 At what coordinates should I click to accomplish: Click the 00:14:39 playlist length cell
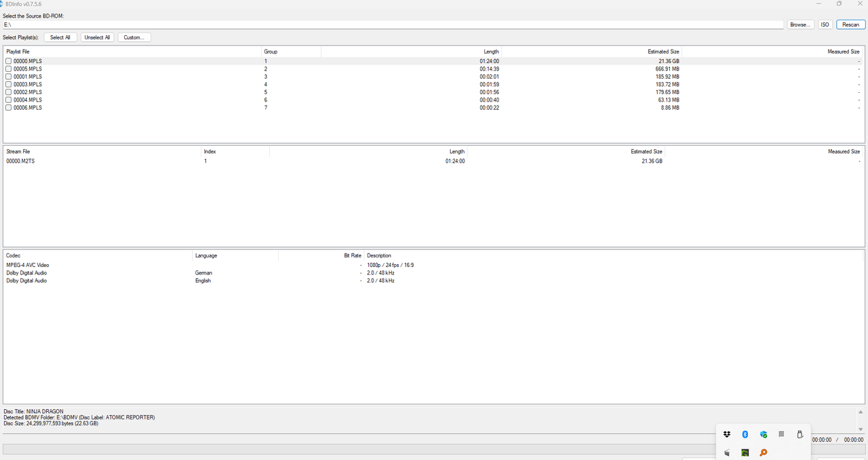pos(489,69)
